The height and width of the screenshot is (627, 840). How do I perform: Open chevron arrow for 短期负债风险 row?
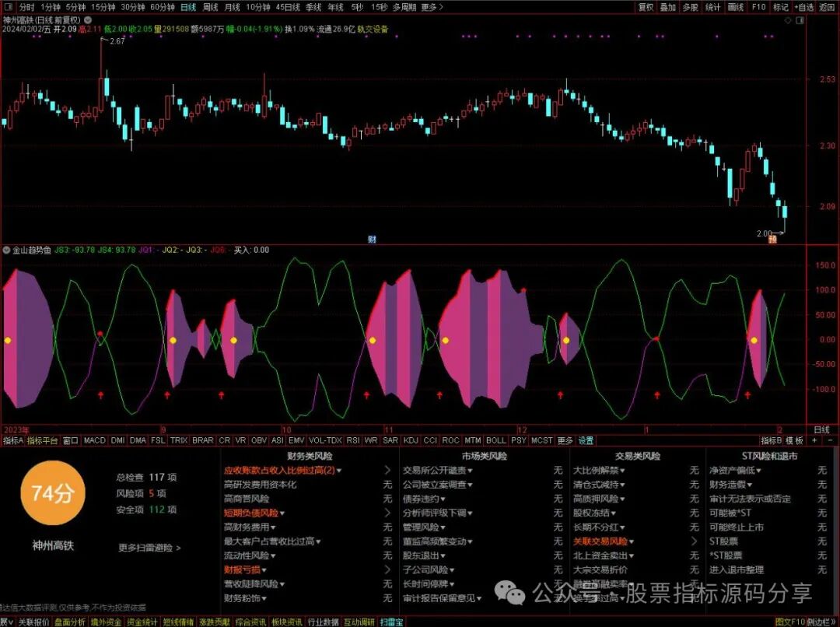click(x=387, y=513)
